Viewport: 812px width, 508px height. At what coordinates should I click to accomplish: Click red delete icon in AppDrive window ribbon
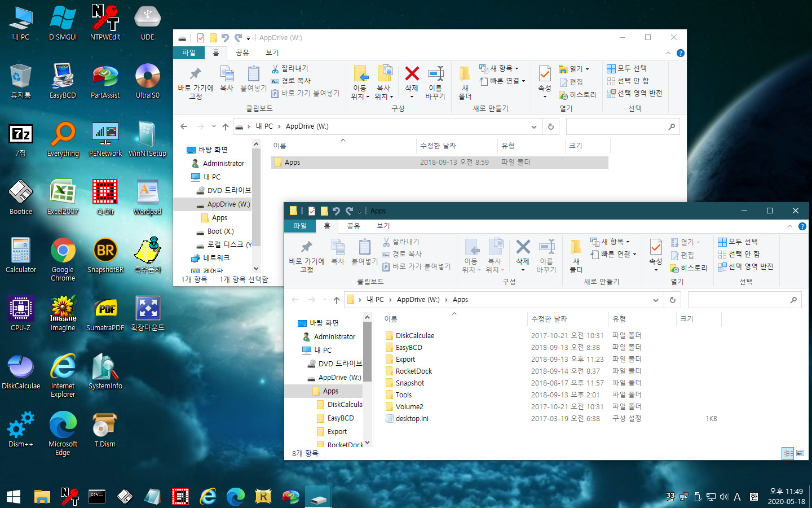pyautogui.click(x=412, y=73)
